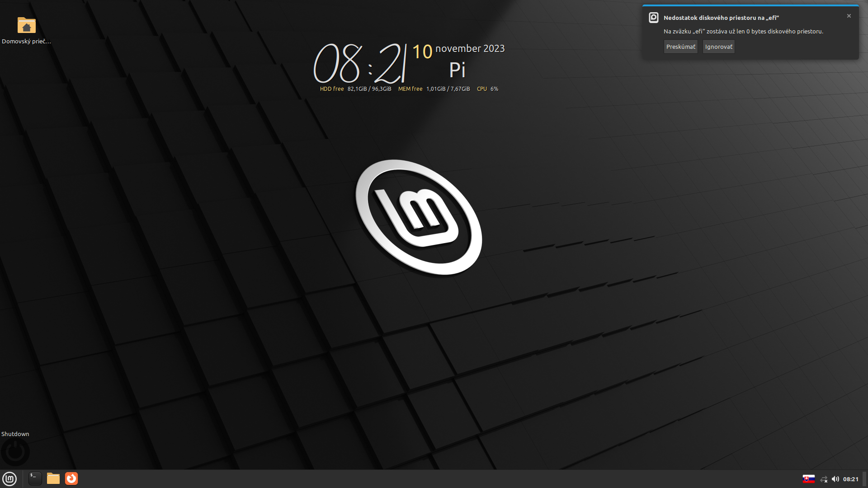Click the CPU 6% usage readout
Screen dimensions: 868x488
pos(487,89)
